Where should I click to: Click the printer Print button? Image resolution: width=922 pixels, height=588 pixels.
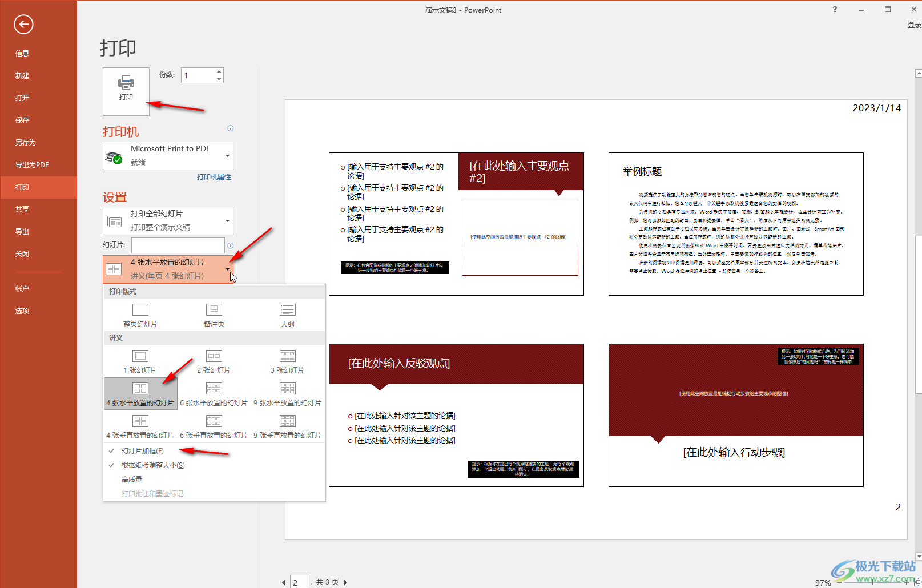pos(126,91)
